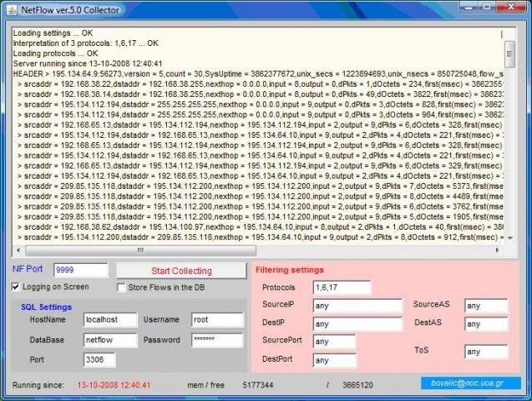Click the NF Port input field
Screen dimensions: 532x401
[x=81, y=270]
